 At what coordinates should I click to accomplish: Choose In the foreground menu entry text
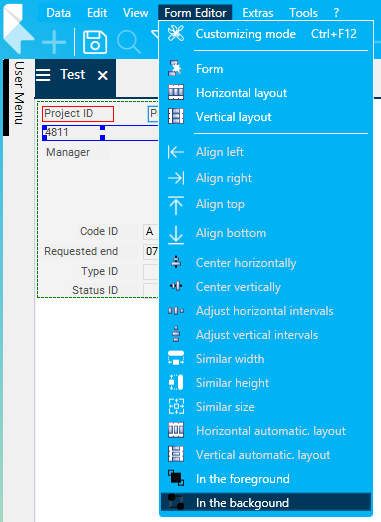(x=243, y=479)
